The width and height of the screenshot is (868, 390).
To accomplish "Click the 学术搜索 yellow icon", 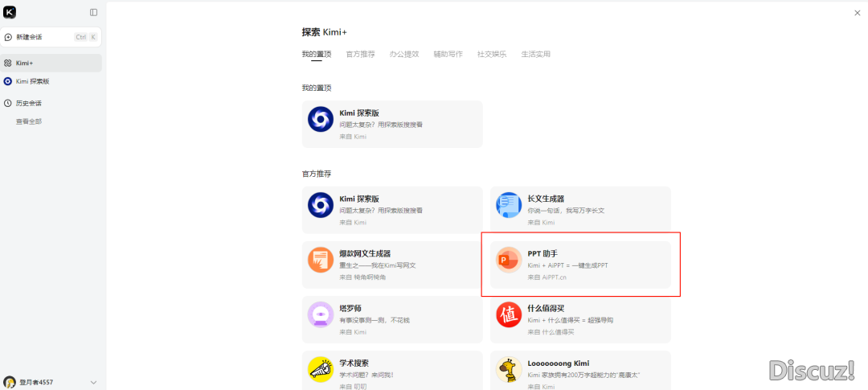I will pos(321,370).
